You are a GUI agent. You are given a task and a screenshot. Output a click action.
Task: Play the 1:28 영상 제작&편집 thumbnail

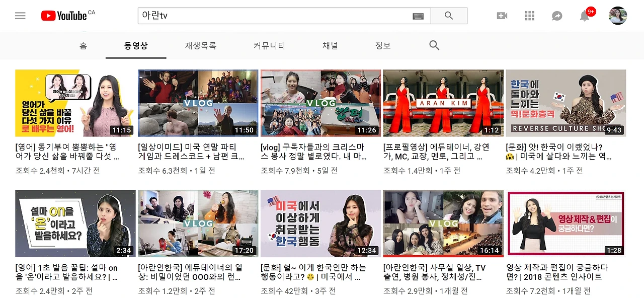click(x=566, y=223)
